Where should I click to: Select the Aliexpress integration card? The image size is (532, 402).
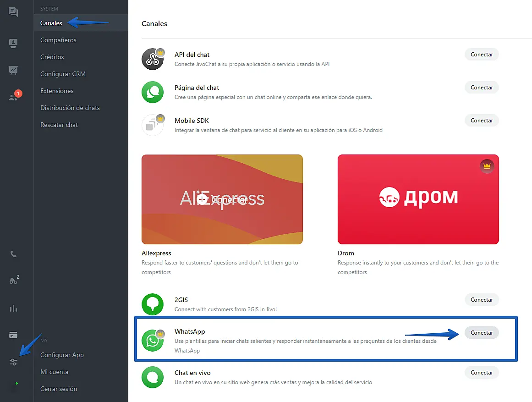pyautogui.click(x=222, y=199)
